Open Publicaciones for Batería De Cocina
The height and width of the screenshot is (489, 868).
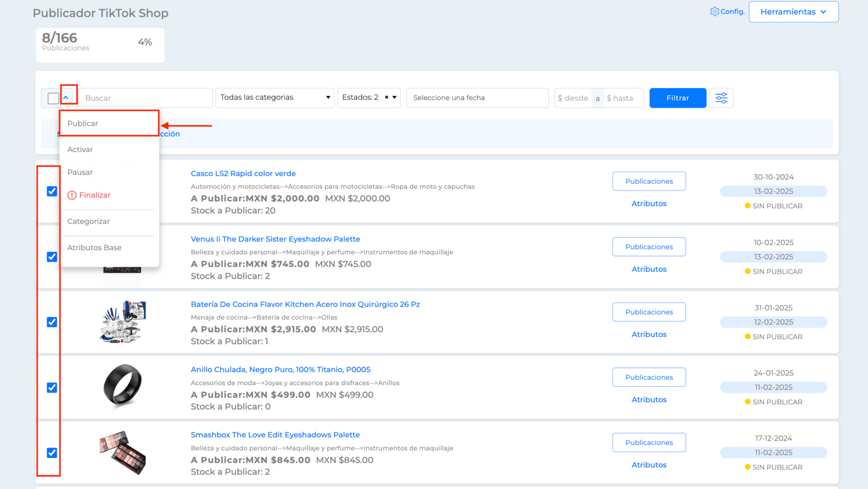click(649, 312)
